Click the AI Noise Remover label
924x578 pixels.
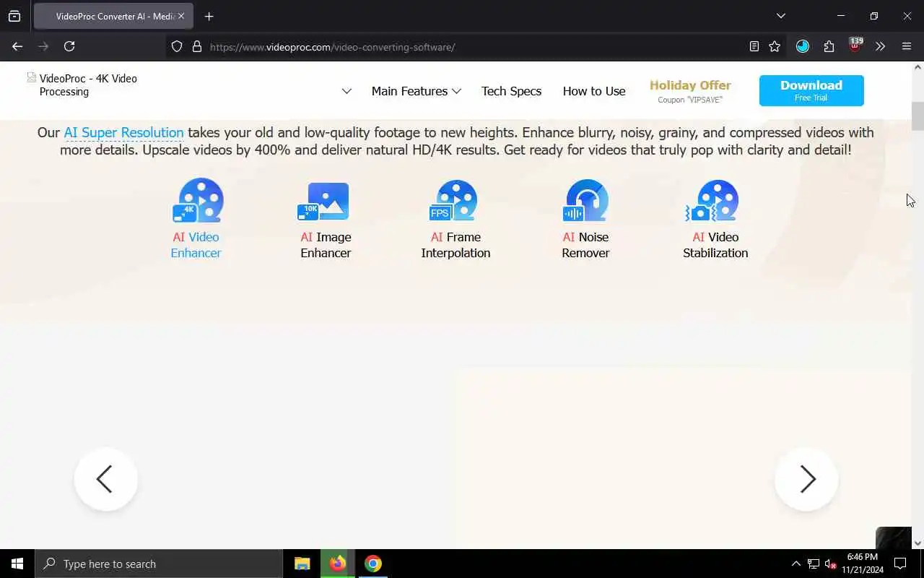585,245
